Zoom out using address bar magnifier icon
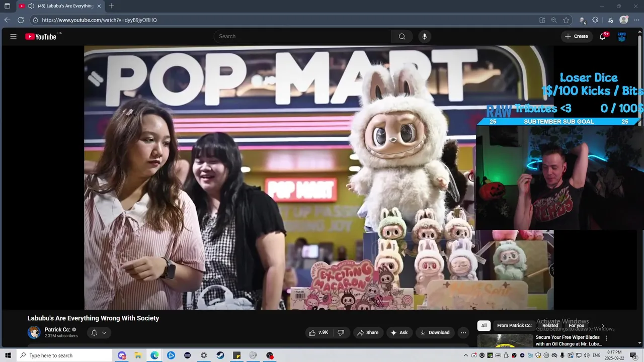 tap(554, 20)
